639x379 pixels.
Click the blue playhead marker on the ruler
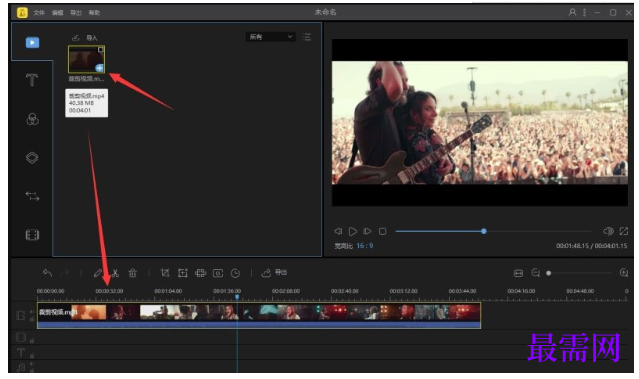pyautogui.click(x=237, y=297)
